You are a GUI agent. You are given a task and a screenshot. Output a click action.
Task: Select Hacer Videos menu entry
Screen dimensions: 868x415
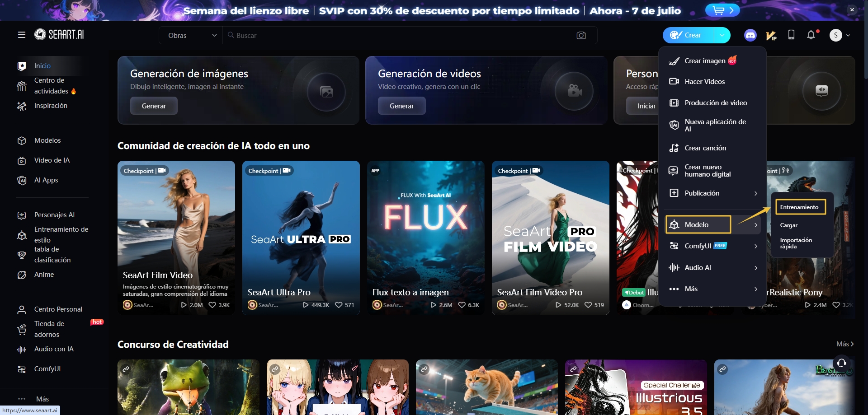coord(704,82)
